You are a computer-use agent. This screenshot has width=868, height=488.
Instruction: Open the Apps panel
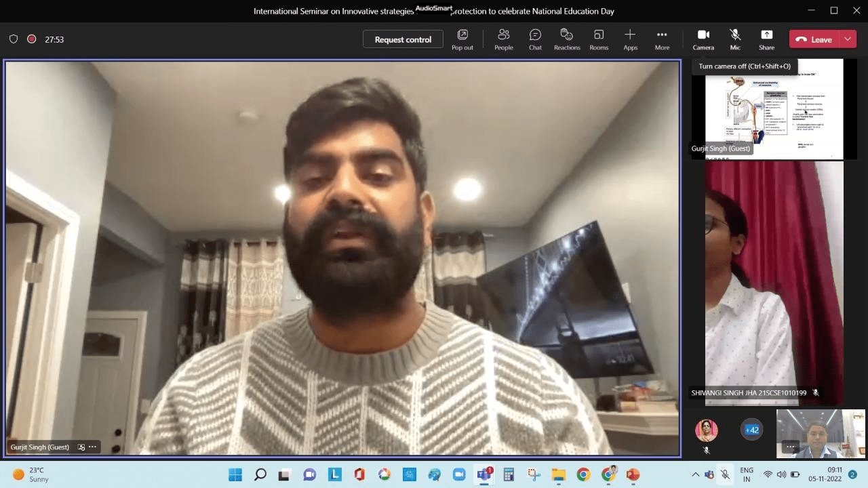[x=630, y=39]
